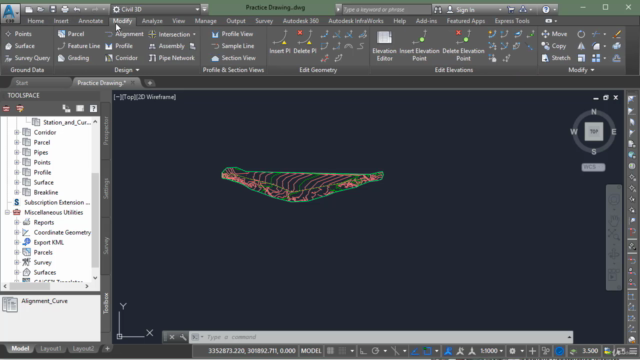Open the Express Tools ribbon tab

pos(512,21)
